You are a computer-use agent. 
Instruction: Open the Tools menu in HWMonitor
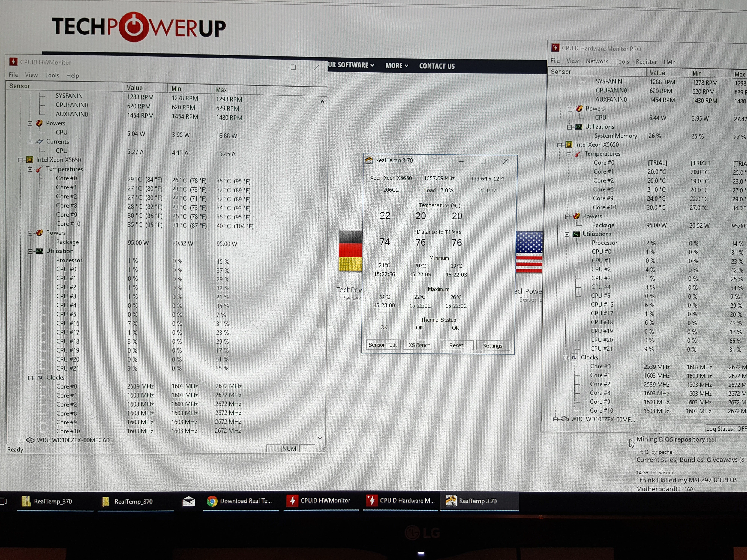point(52,75)
